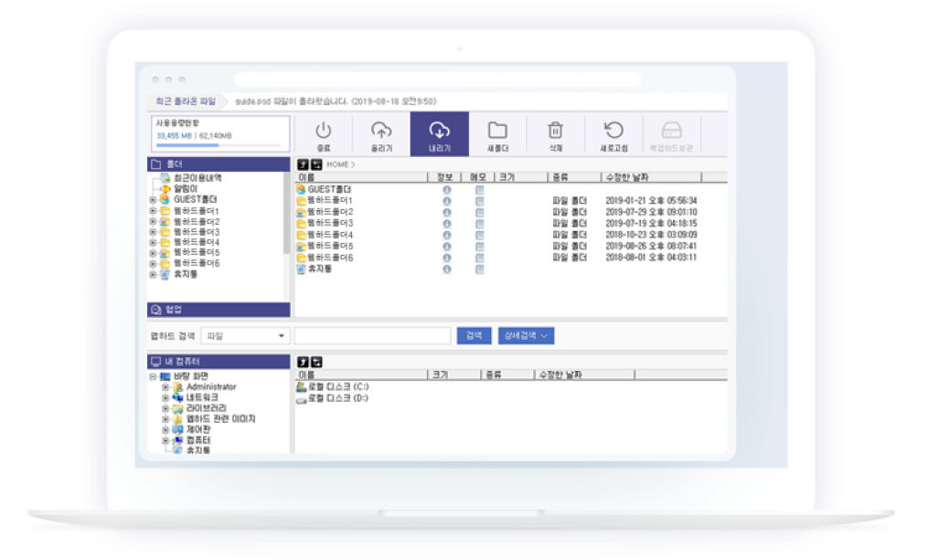Screen dimensions: 928x560
Task: Click the info icon for 웹하드폴더1
Action: point(447,201)
